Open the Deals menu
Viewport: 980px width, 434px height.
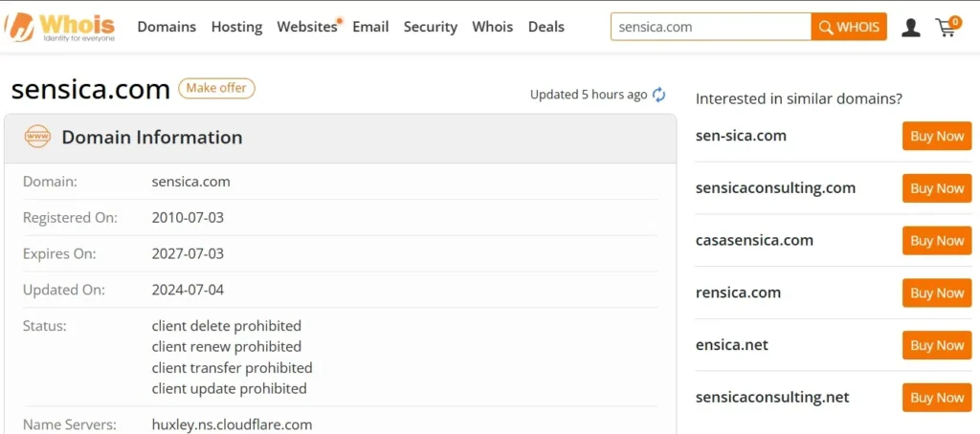tap(546, 27)
